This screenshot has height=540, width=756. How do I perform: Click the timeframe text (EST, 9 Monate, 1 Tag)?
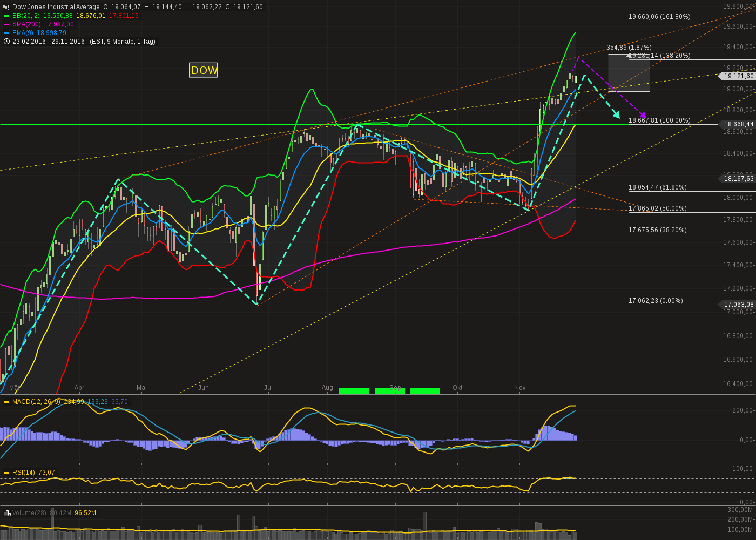click(122, 42)
